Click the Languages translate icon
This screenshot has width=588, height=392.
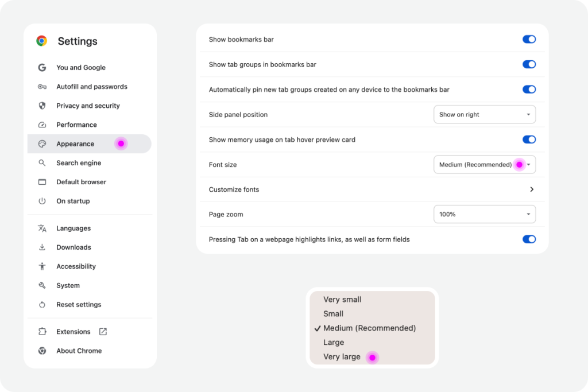click(x=42, y=228)
